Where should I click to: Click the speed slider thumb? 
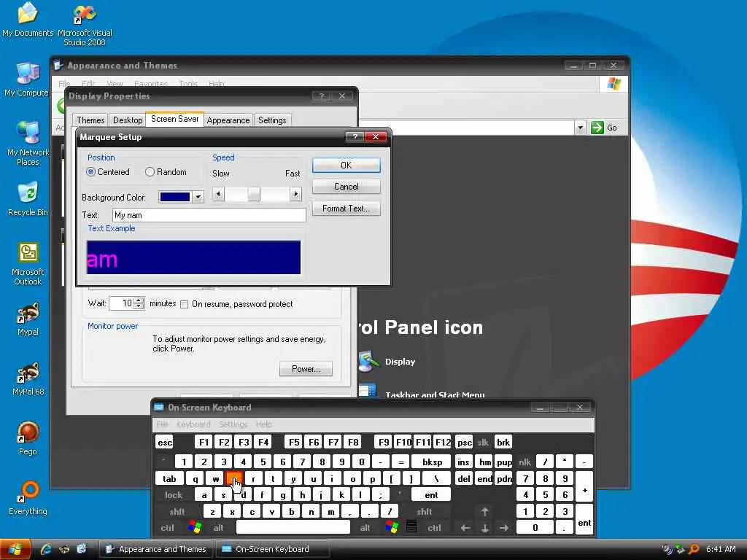(x=253, y=194)
